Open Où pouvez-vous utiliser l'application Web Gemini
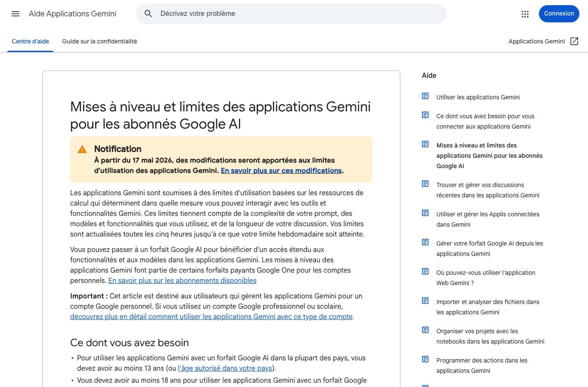 [x=486, y=278]
